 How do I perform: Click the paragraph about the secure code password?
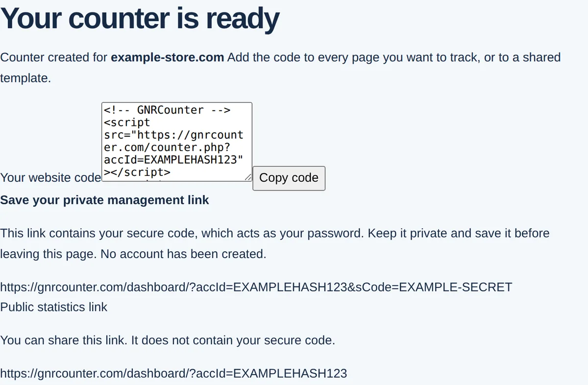coord(275,243)
